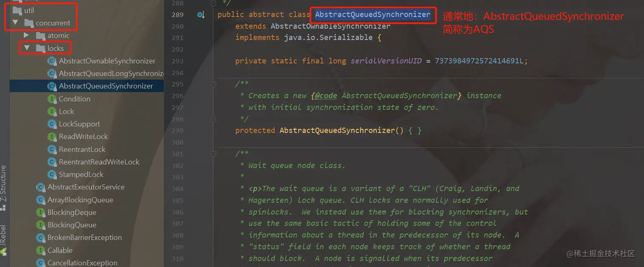Click serialVersionUID field name on line 293
The height and width of the screenshot is (267, 644).
pyautogui.click(x=386, y=61)
